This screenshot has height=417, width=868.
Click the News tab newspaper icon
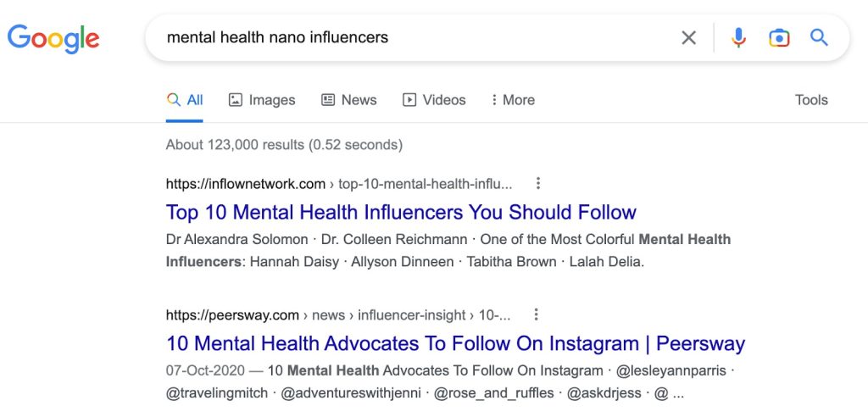point(328,100)
